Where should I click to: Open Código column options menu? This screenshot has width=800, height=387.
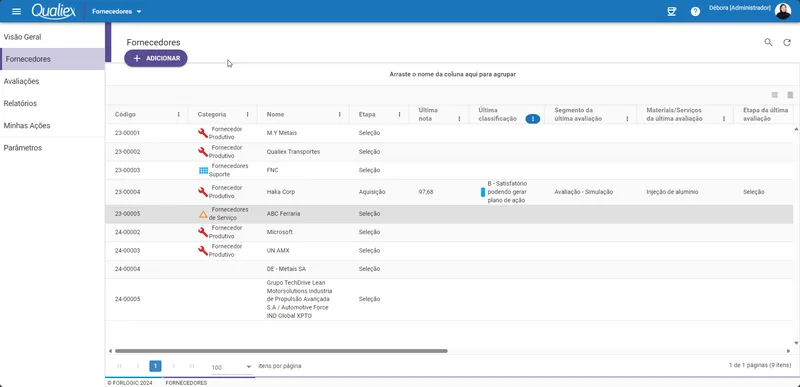coord(179,114)
